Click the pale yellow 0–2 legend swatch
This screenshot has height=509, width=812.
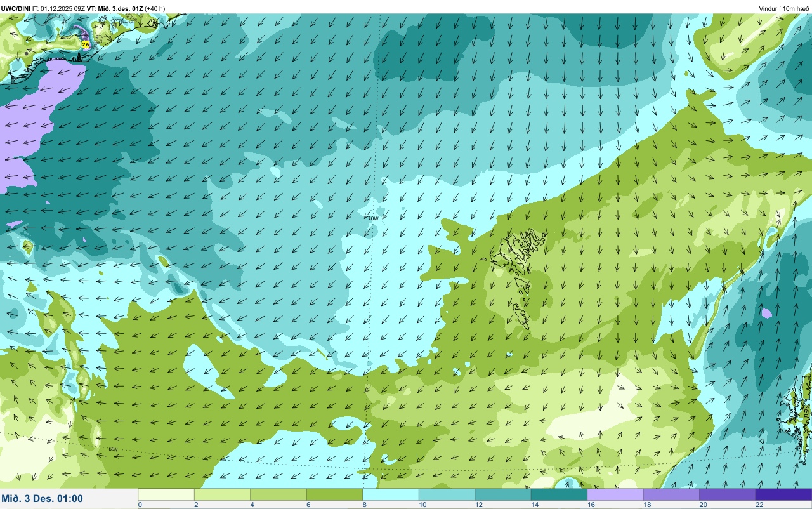coord(166,494)
